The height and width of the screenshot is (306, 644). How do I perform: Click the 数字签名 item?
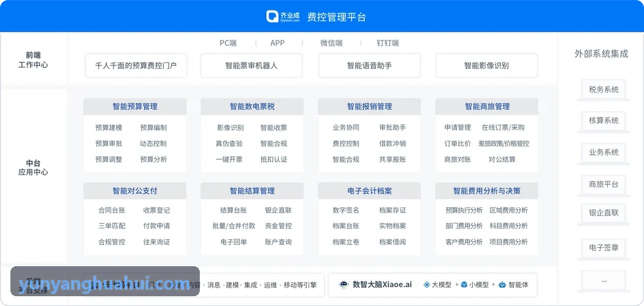pyautogui.click(x=346, y=210)
